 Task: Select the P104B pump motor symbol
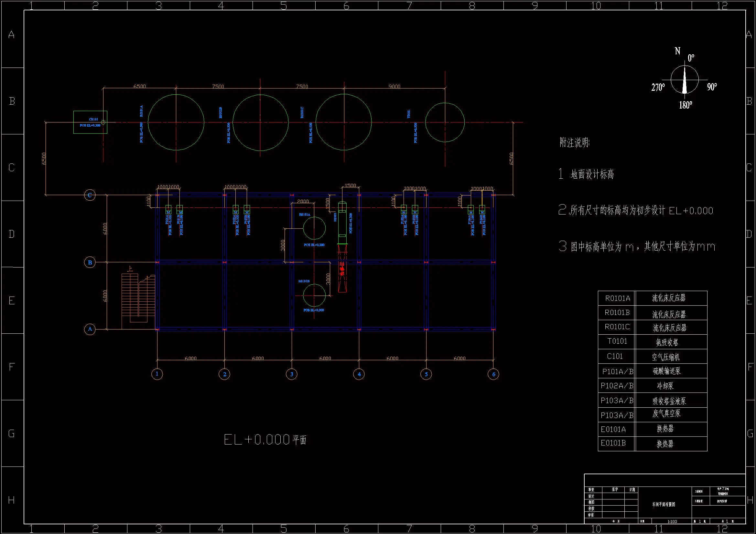pyautogui.click(x=482, y=210)
